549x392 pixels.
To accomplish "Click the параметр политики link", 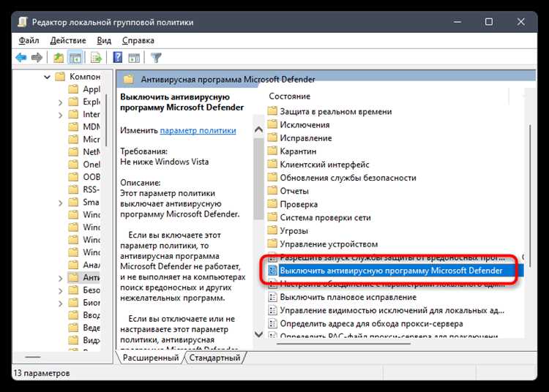I will tap(198, 130).
